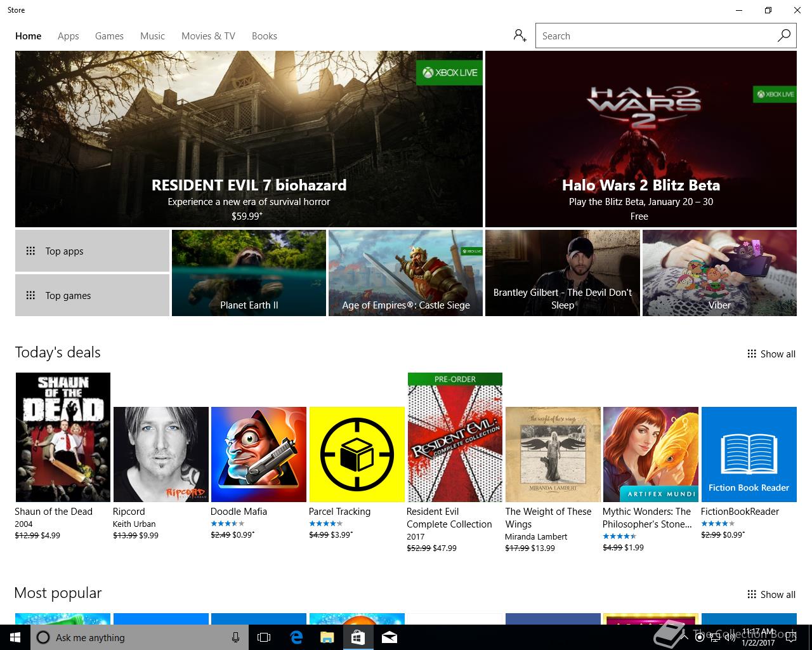Screen dimensions: 812x650
Task: Open the Top games tile
Action: 92,295
